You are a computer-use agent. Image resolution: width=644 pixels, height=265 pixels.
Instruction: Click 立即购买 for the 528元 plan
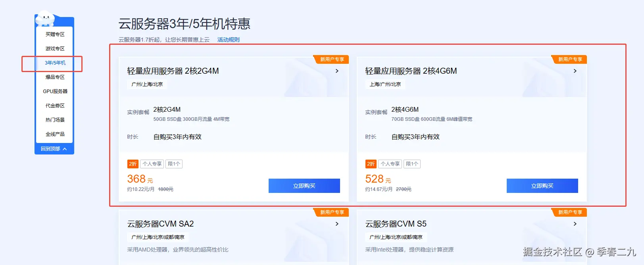pyautogui.click(x=542, y=186)
